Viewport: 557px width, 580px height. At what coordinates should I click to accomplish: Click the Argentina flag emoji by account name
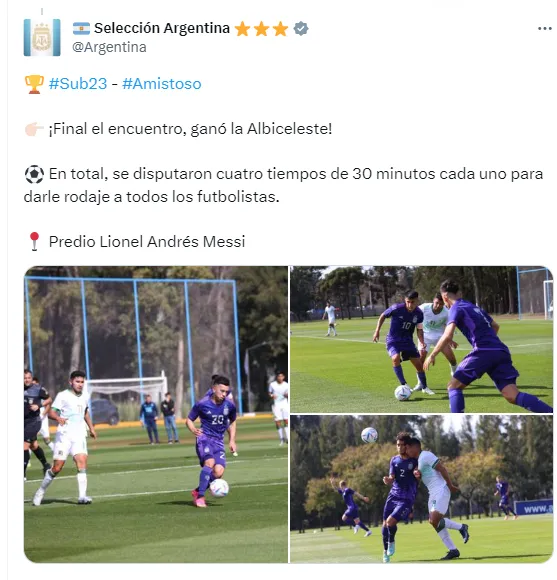tap(81, 28)
